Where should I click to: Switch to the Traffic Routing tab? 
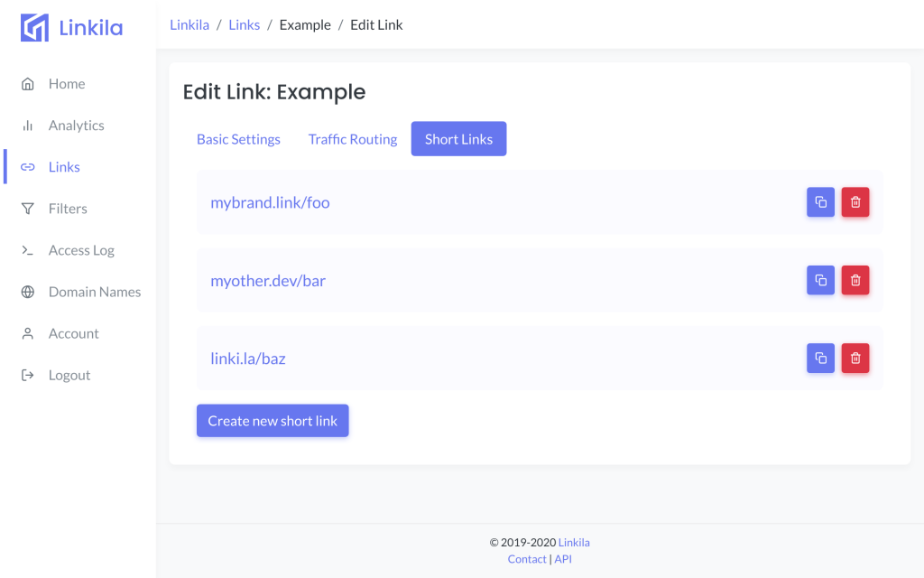point(353,139)
